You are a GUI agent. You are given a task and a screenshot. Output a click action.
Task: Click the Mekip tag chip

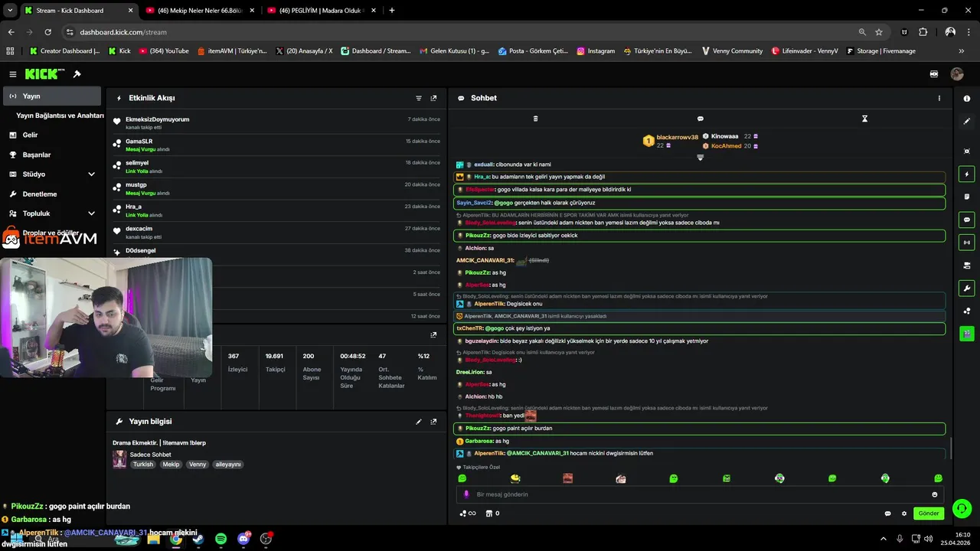(171, 465)
